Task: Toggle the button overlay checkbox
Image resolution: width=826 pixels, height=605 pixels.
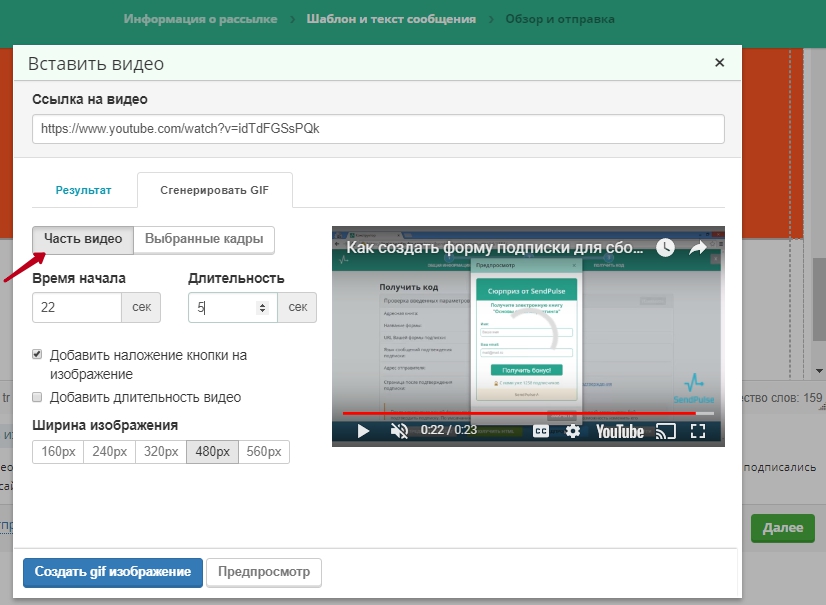Action: click(37, 354)
